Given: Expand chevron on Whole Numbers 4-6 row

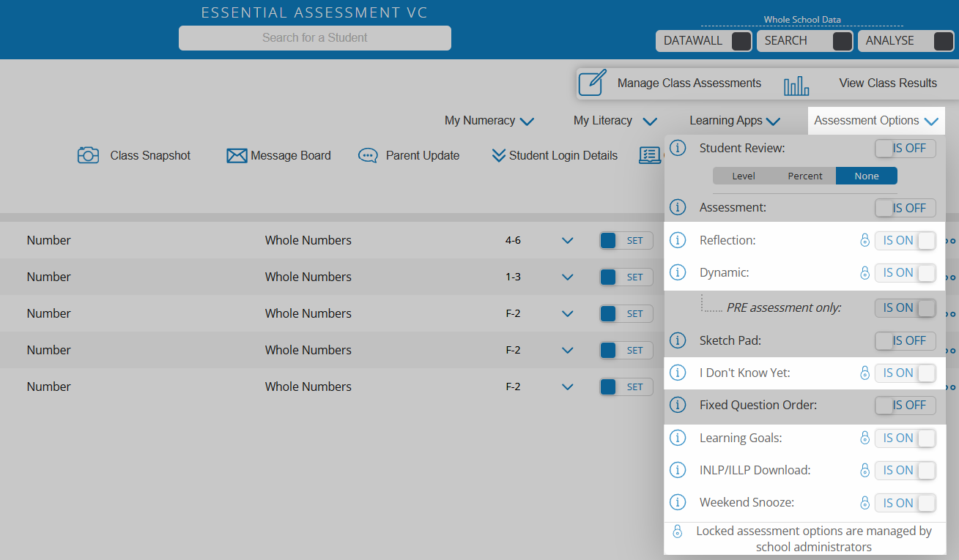Looking at the screenshot, I should (x=567, y=240).
